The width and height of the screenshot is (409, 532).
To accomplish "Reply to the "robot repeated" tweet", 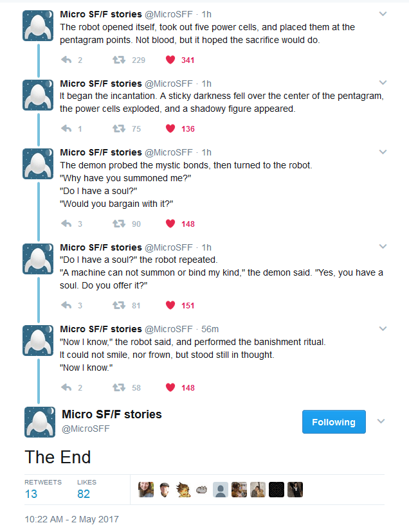I will (x=66, y=305).
